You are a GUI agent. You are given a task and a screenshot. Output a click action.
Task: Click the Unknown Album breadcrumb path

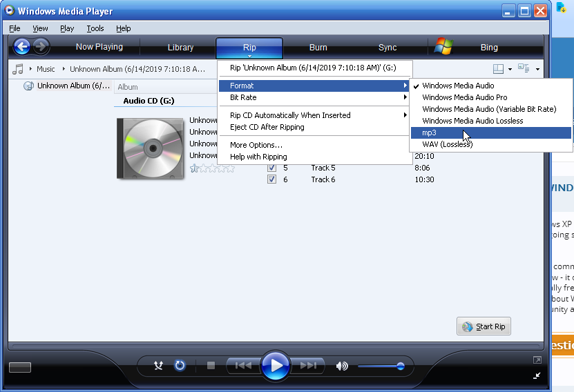137,69
